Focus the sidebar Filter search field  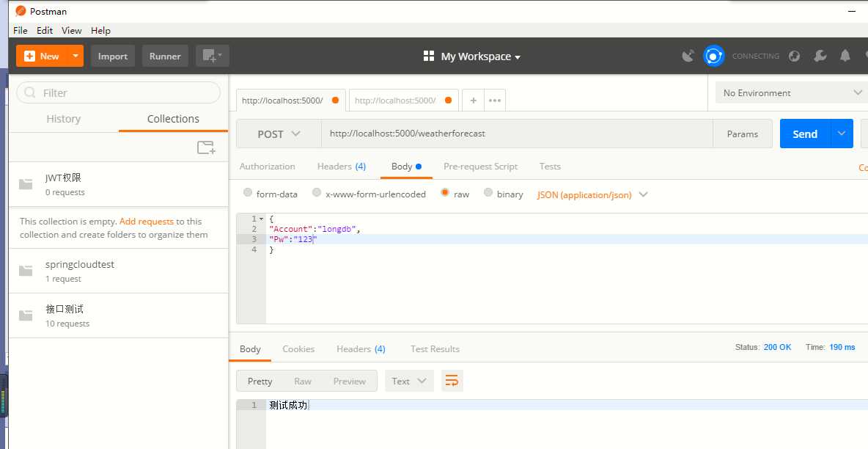[119, 92]
